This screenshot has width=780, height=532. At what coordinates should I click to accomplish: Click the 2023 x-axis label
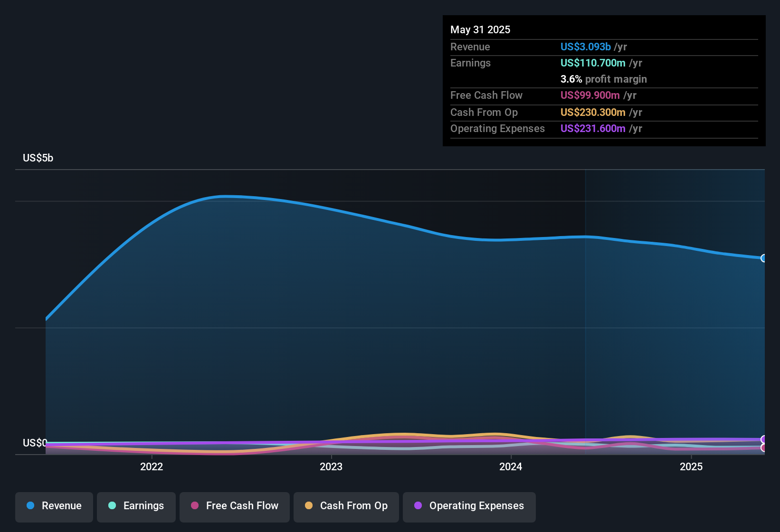click(331, 466)
